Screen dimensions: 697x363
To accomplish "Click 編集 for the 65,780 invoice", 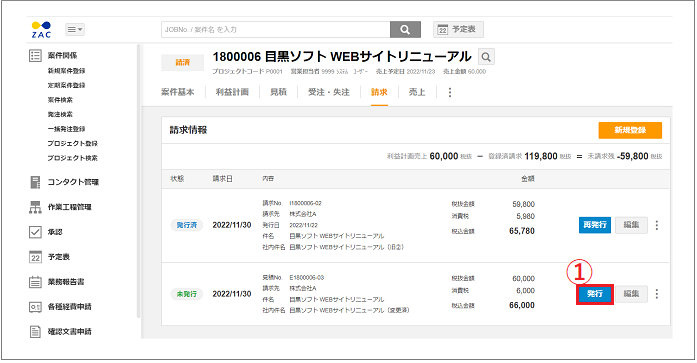I will coord(631,225).
